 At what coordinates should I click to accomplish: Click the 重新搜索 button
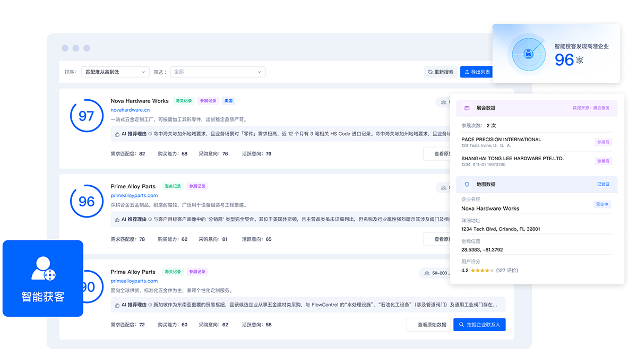(x=441, y=72)
